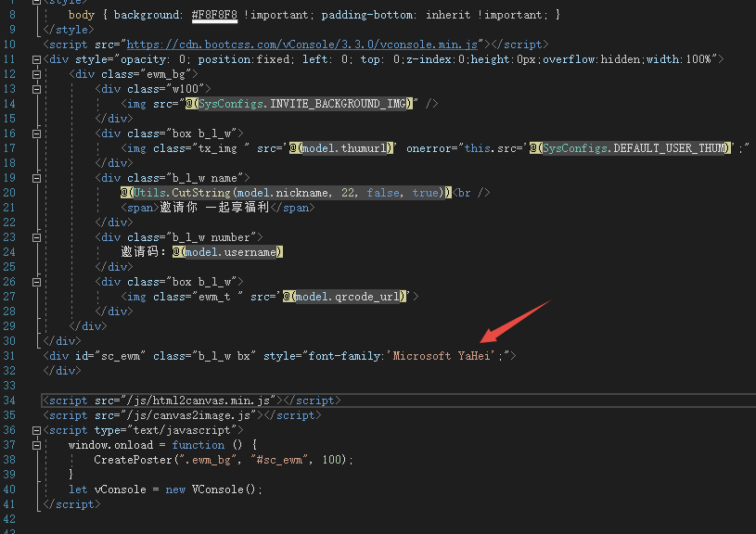
Task: Click the overflow:hidden style text
Action: [x=594, y=59]
